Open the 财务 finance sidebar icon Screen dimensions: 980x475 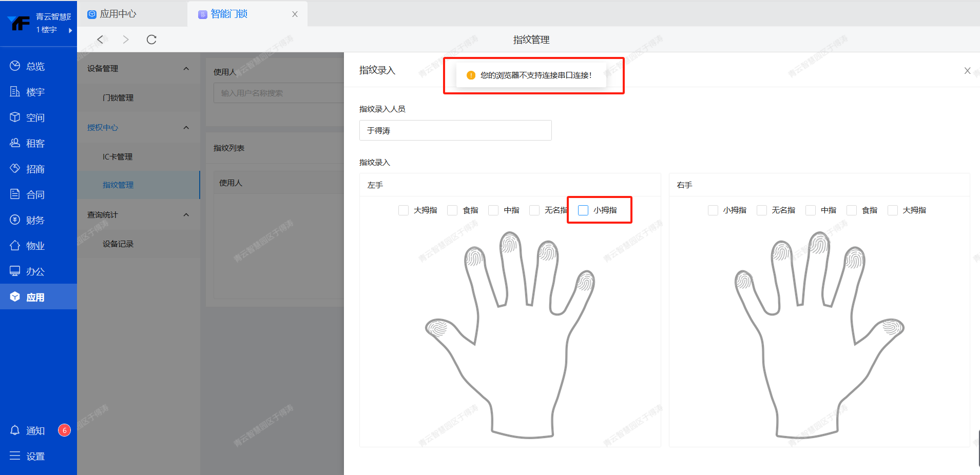tap(15, 220)
